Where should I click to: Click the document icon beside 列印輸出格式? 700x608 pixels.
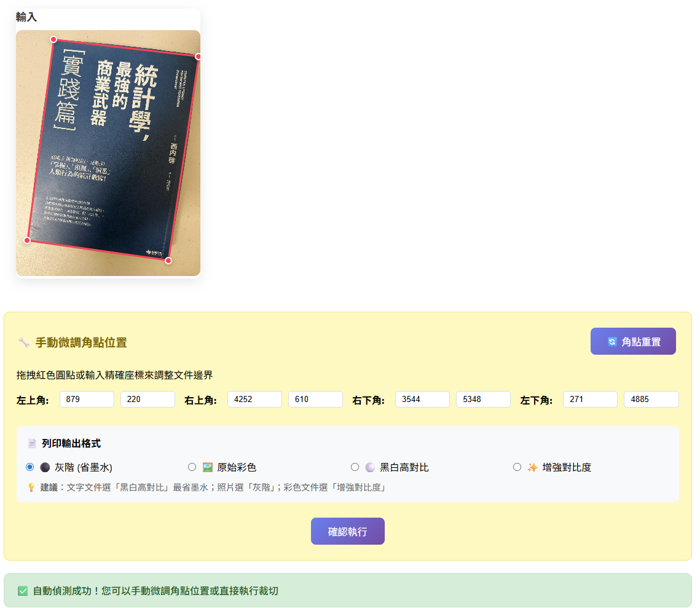[x=32, y=443]
